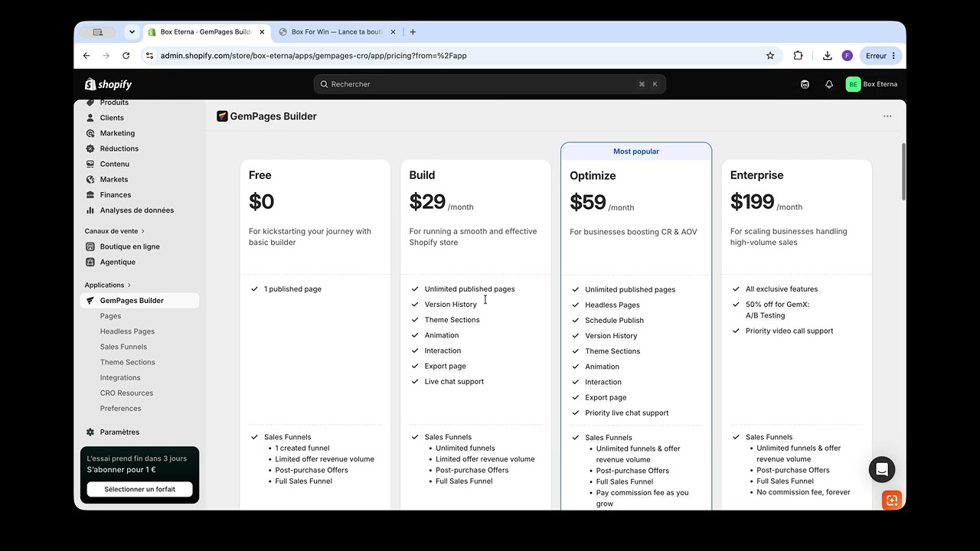Click Export page in Build plan

[x=445, y=366]
